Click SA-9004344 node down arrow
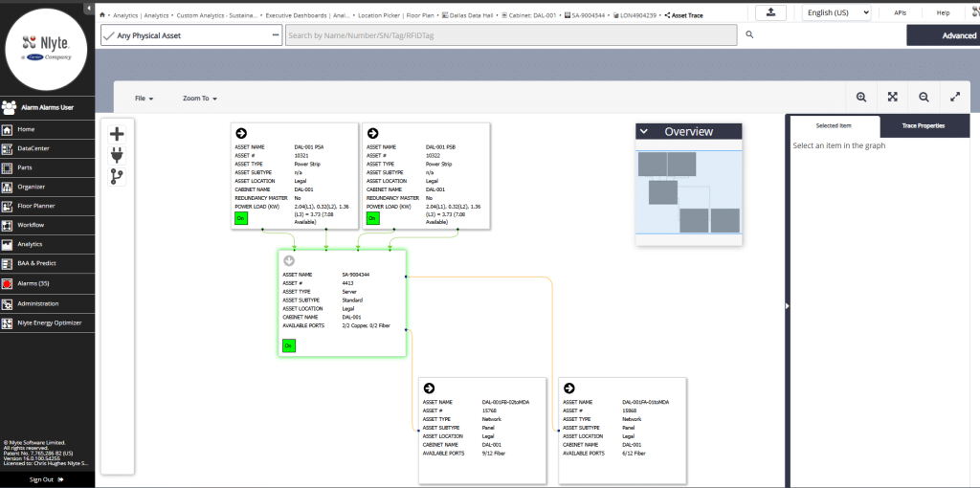Image resolution: width=980 pixels, height=488 pixels. pyautogui.click(x=289, y=260)
